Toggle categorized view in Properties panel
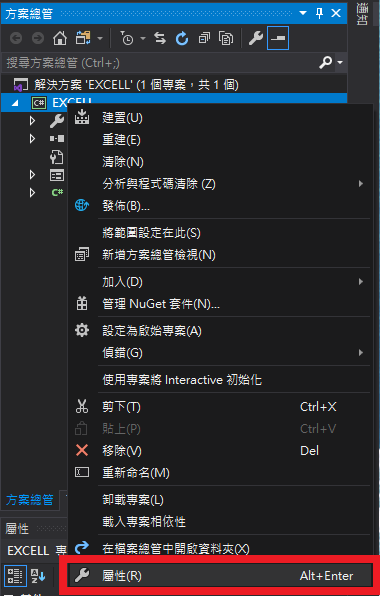The width and height of the screenshot is (380, 596). click(15, 576)
